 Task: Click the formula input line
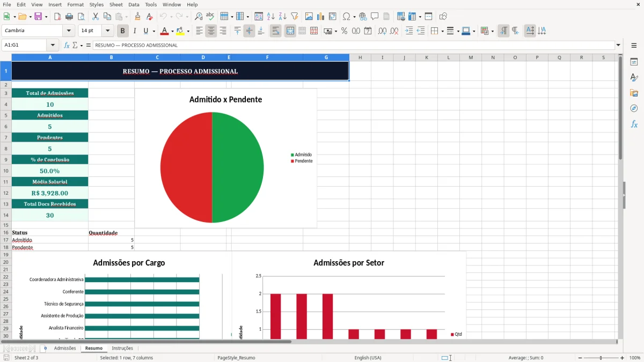click(353, 45)
